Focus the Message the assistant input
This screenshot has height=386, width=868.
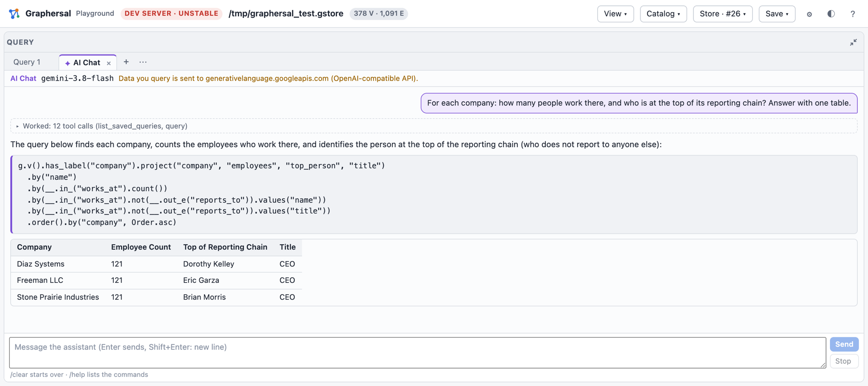(418, 352)
